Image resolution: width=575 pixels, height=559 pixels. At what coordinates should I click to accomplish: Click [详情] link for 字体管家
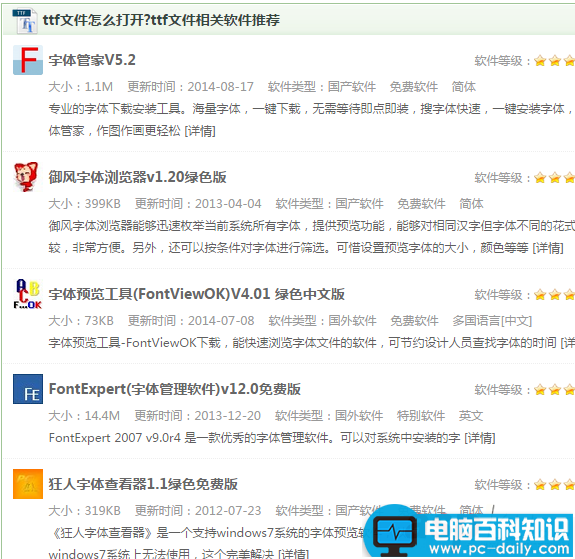tap(200, 131)
